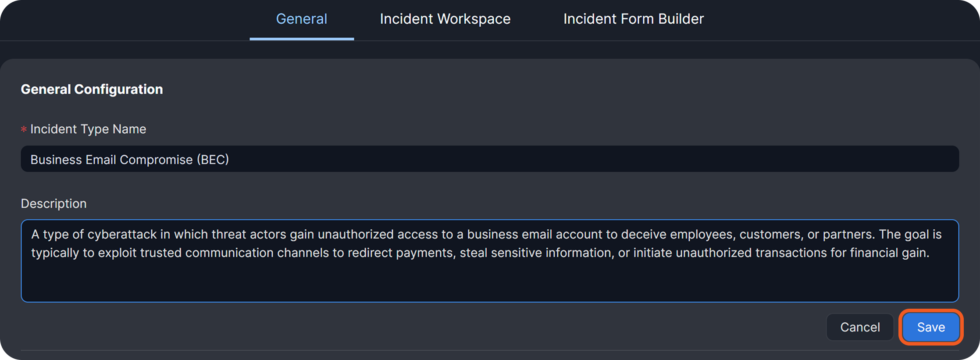Go to the Incident Form Builder tab
Image resolution: width=980 pixels, height=360 pixels.
point(633,19)
